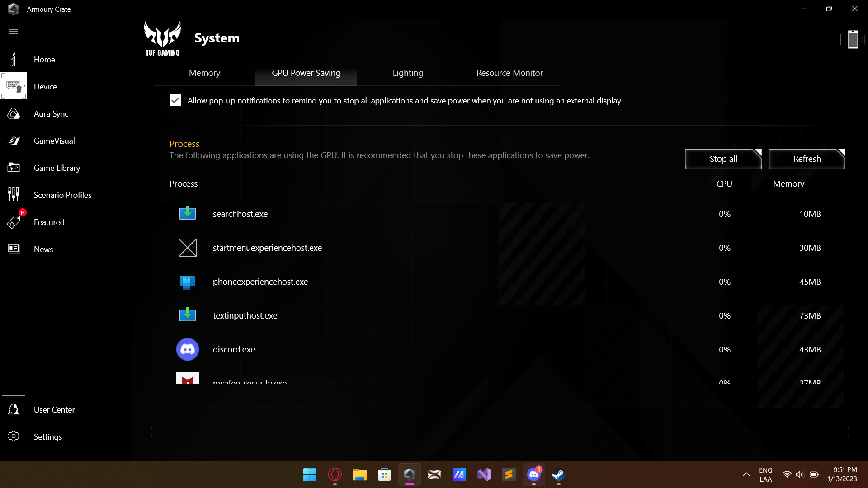Click the Stop all button
The height and width of the screenshot is (488, 868).
point(722,159)
